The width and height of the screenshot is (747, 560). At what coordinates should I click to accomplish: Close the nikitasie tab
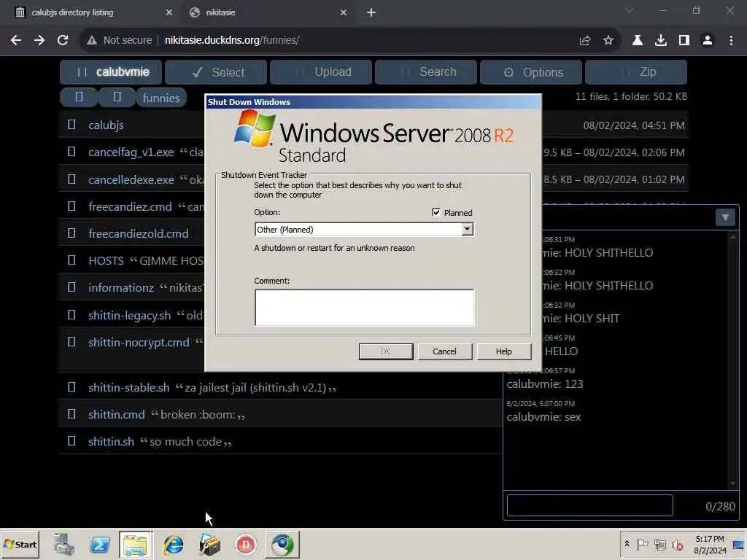344,13
